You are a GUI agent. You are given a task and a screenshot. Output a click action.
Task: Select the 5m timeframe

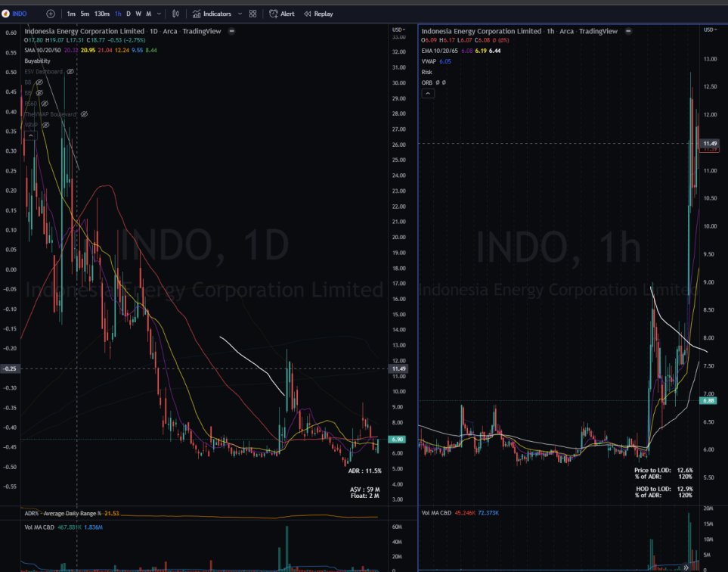(x=85, y=14)
